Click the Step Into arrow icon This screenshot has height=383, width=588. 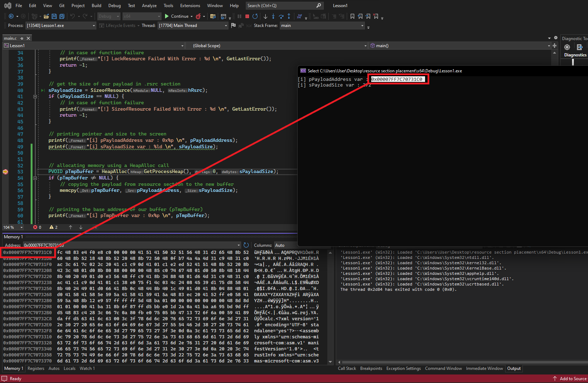click(x=273, y=16)
